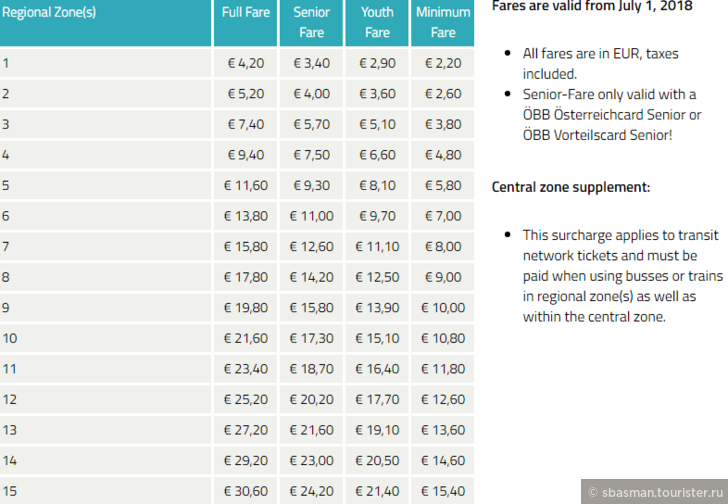Select the full fare € 4,20 cell

(x=246, y=63)
